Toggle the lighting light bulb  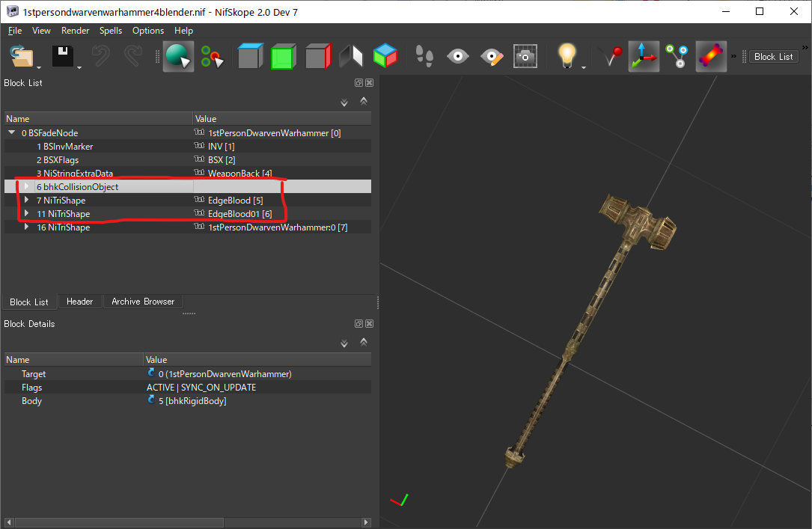point(567,56)
